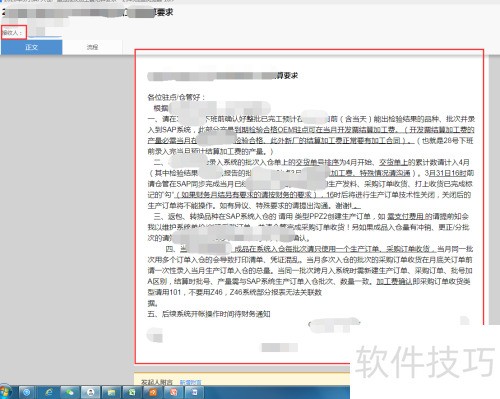This screenshot has width=500, height=399.
Task: Click the greeting line 各位驻点/仓管好
Action: 176,97
